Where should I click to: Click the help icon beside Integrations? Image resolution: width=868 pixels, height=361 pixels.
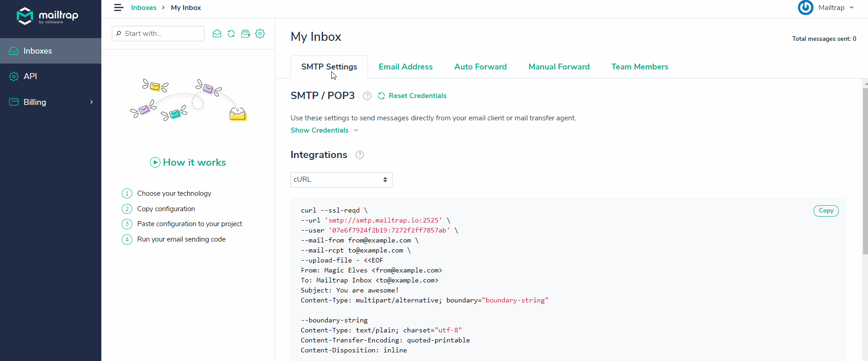tap(359, 155)
